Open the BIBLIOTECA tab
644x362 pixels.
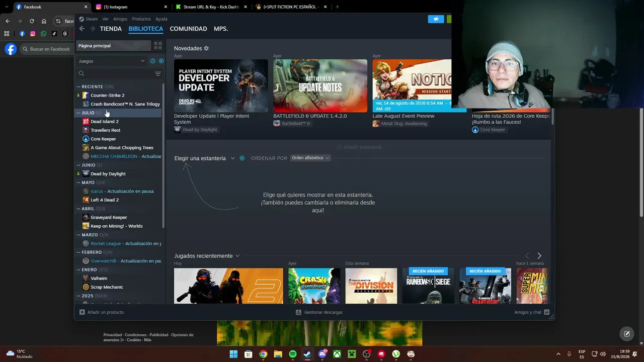pos(146,29)
